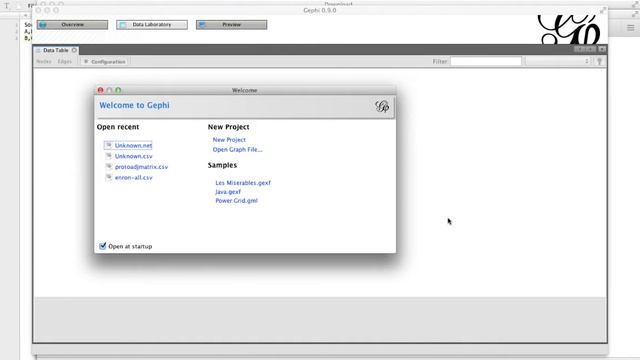Open recent file Unknown.net
Viewport: 640px width, 360px height.
(133, 145)
